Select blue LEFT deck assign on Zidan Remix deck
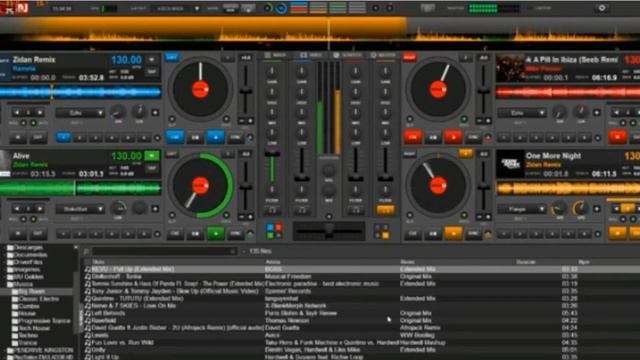Viewport: 640px width, 360px height. pyautogui.click(x=172, y=58)
